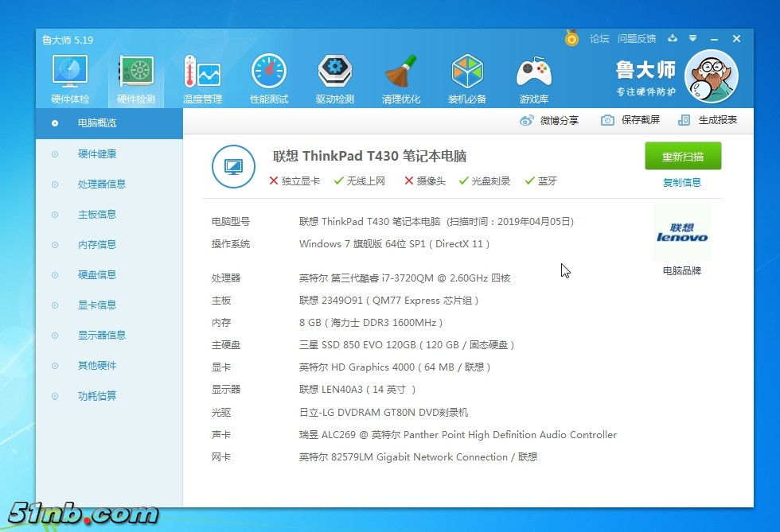This screenshot has width=780, height=532.
Task: Switch to 处理器信息 in sidebar
Action: point(102,184)
